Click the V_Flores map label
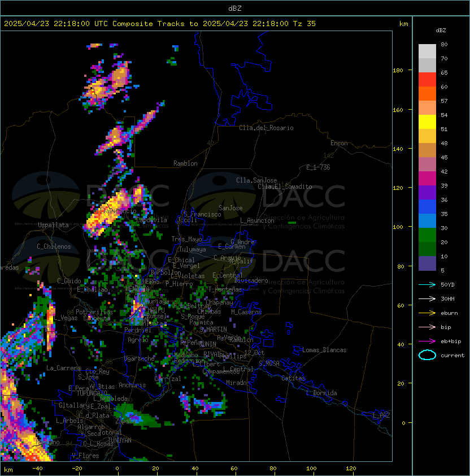This screenshot has height=476, width=470. pos(85,456)
